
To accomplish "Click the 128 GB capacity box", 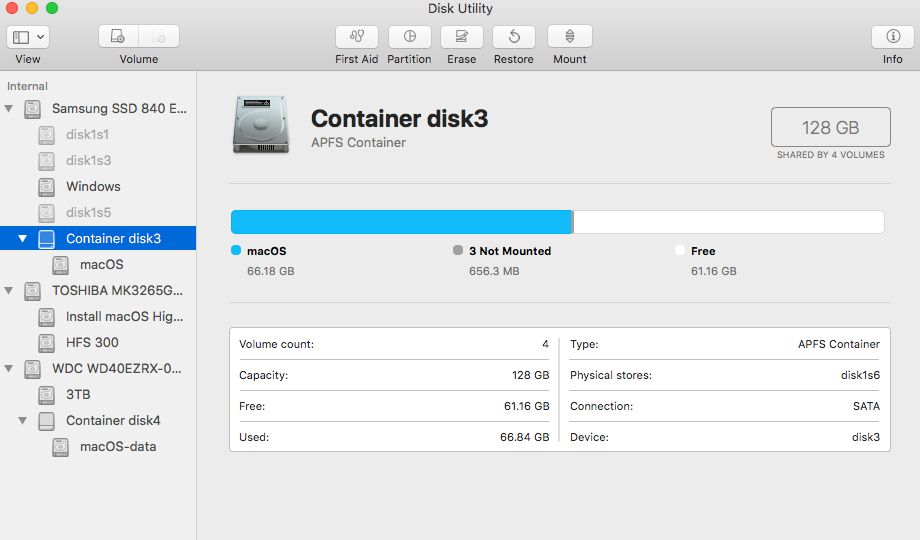I will 831,127.
